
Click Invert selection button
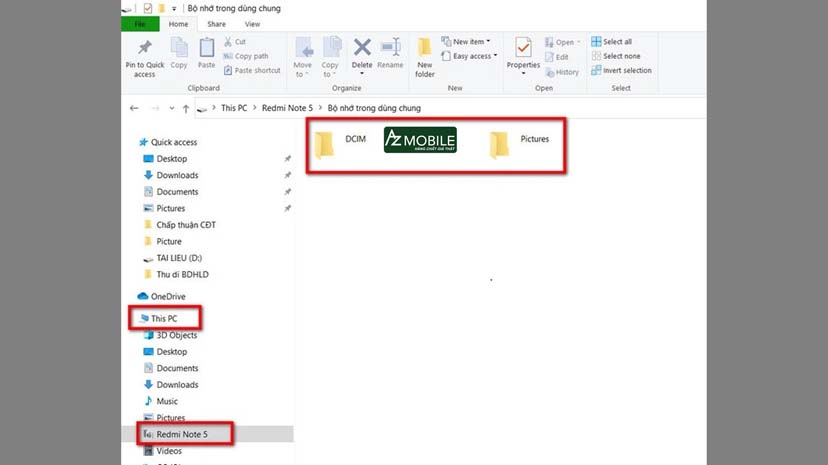tap(621, 71)
